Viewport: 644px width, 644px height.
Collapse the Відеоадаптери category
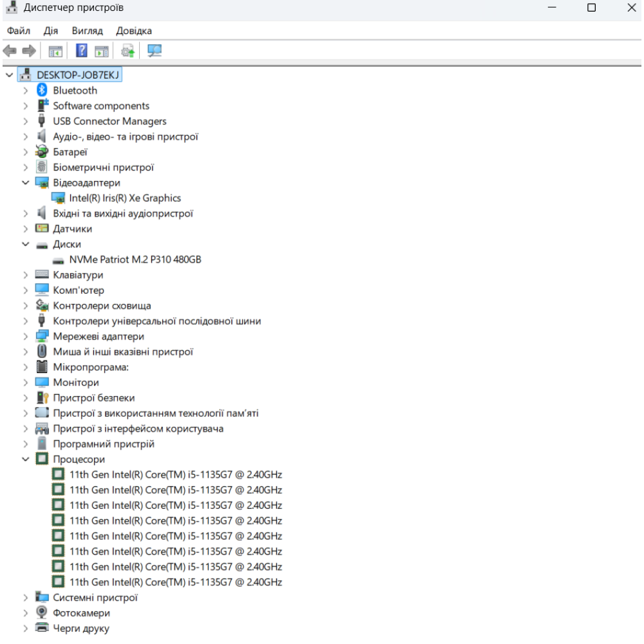26,183
